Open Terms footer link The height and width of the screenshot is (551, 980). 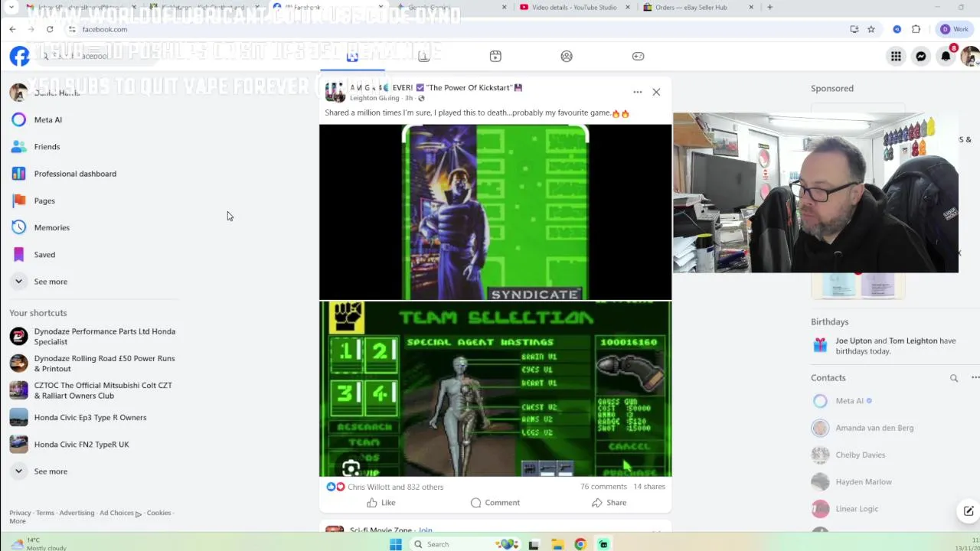45,513
